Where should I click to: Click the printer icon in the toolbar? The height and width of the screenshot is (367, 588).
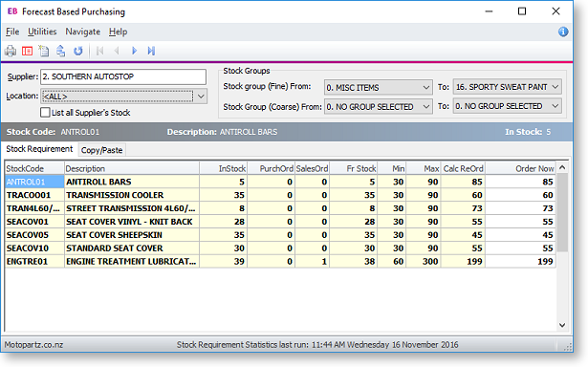(x=11, y=51)
